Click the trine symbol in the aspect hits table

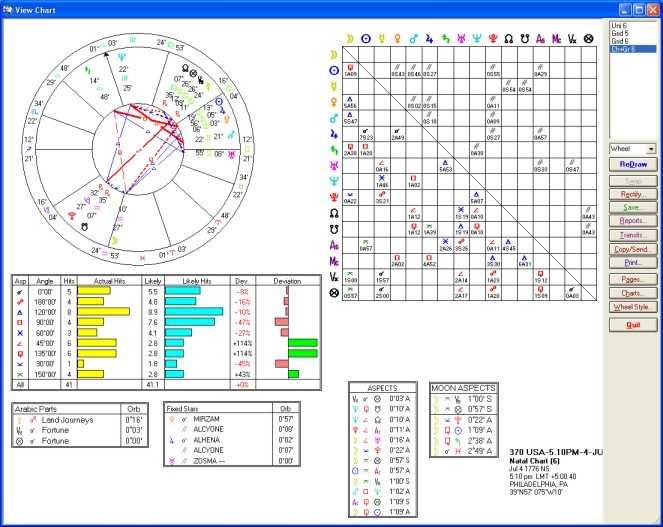coord(19,313)
